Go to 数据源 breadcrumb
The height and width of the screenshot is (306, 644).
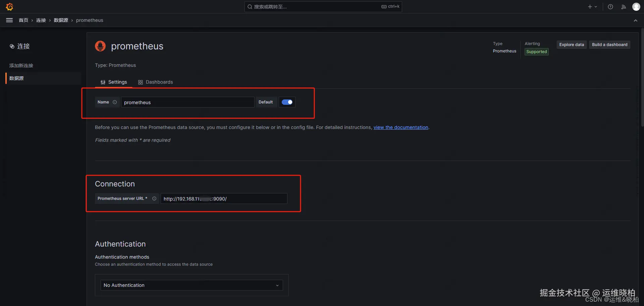61,20
